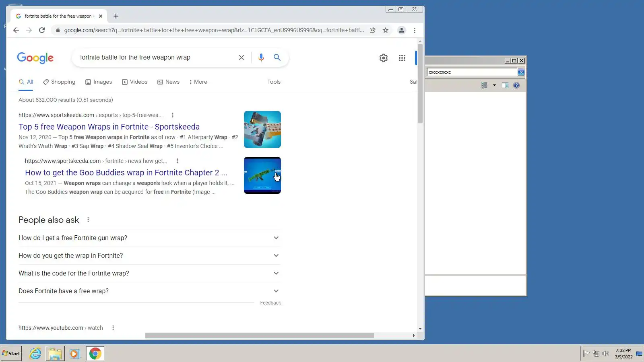Open Windows Explorer from the taskbar

pyautogui.click(x=55, y=354)
